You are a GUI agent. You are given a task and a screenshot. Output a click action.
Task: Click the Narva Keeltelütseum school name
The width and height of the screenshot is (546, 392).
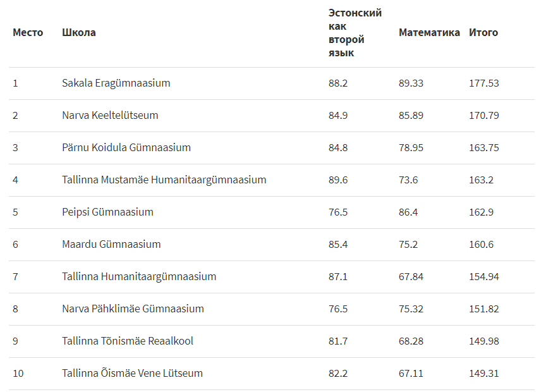pos(110,115)
